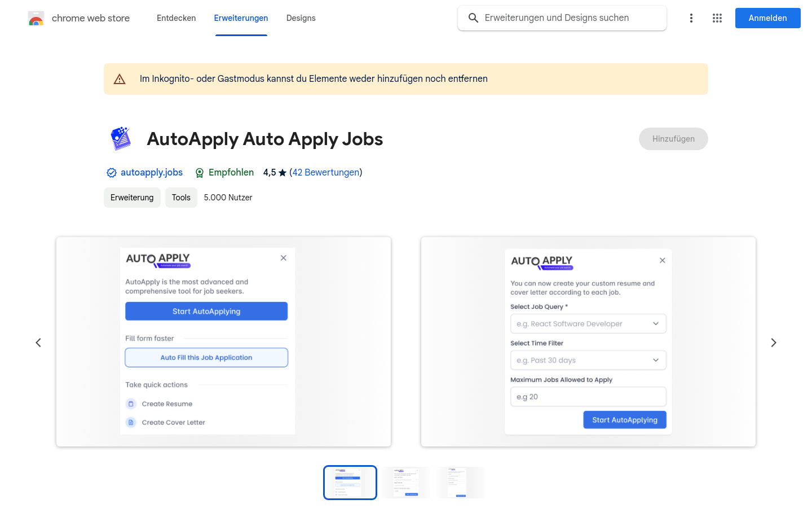
Task: Click the warning triangle icon in banner
Action: (120, 79)
